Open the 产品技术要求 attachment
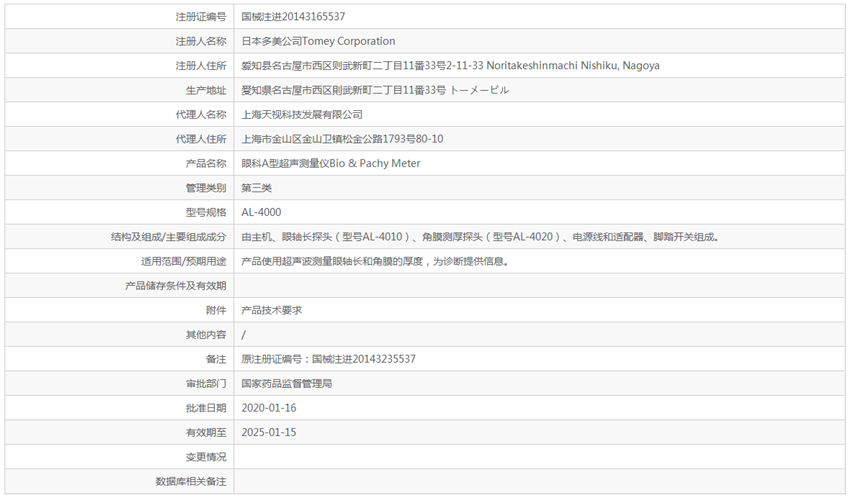Screen dimensions: 850x497 (x=272, y=310)
